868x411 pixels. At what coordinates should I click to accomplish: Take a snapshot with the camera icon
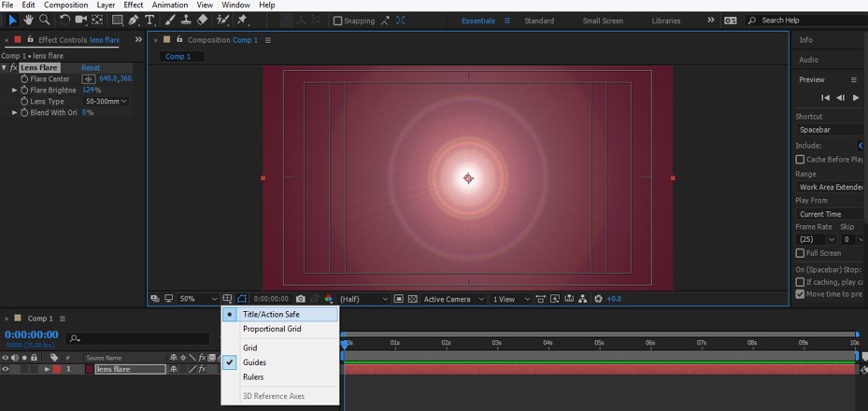pos(301,299)
